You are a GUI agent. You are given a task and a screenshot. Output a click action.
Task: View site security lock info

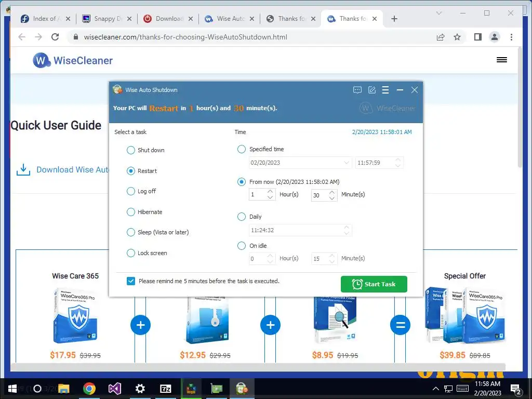(x=76, y=37)
